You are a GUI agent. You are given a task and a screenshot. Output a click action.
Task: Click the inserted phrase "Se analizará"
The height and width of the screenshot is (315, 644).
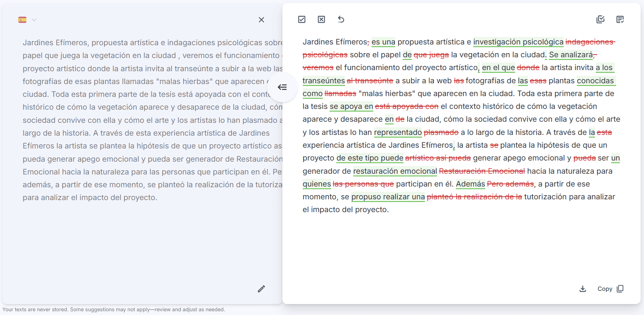tap(570, 55)
